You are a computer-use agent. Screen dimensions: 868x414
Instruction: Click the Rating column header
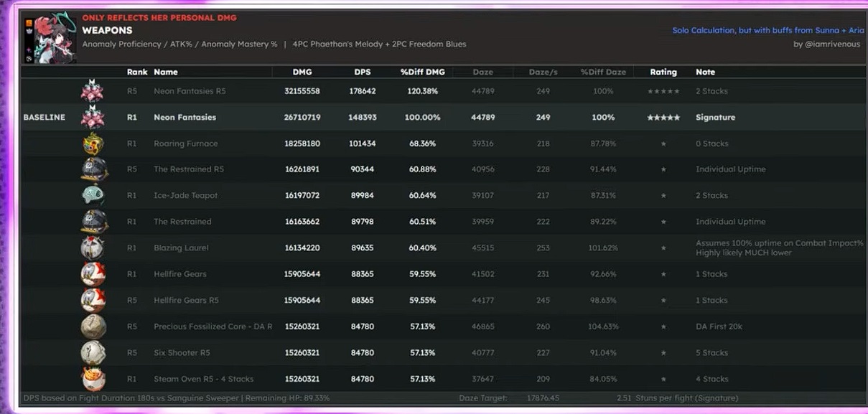663,72
